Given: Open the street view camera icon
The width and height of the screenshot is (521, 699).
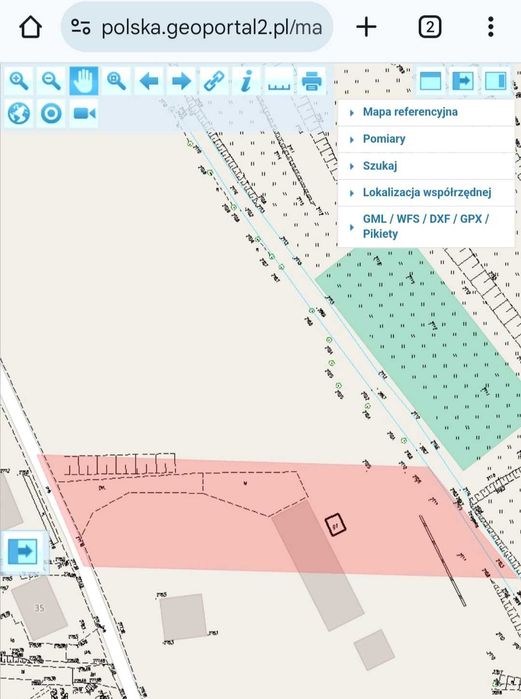Looking at the screenshot, I should pos(84,114).
